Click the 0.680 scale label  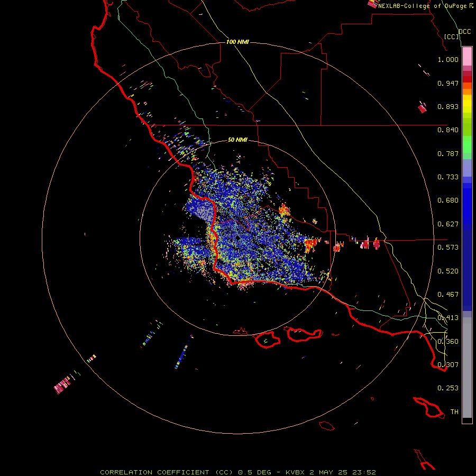tap(448, 200)
